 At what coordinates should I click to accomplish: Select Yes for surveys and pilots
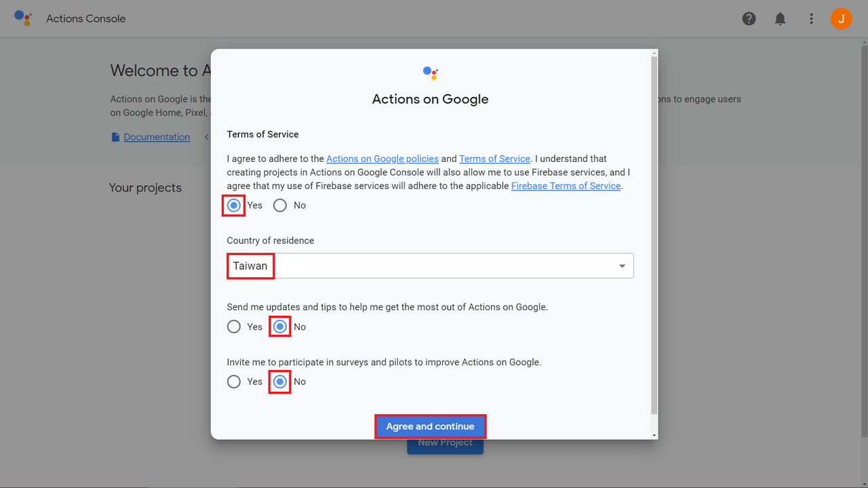coord(234,382)
